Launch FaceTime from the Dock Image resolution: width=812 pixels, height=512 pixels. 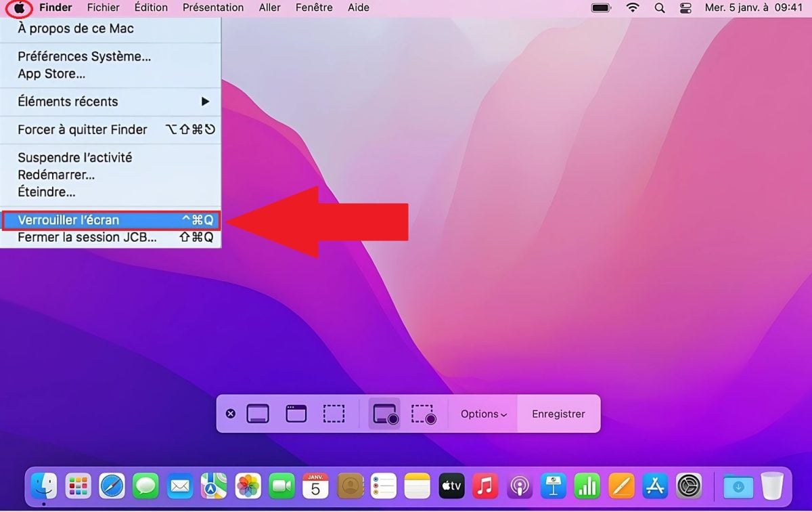282,486
